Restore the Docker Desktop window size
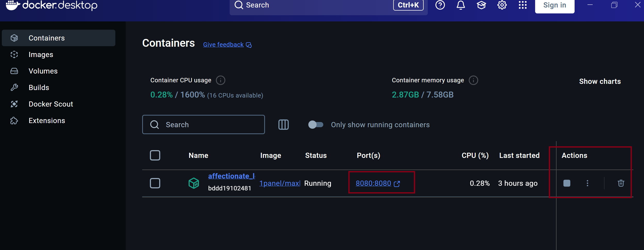This screenshot has height=250, width=644. coord(614,5)
